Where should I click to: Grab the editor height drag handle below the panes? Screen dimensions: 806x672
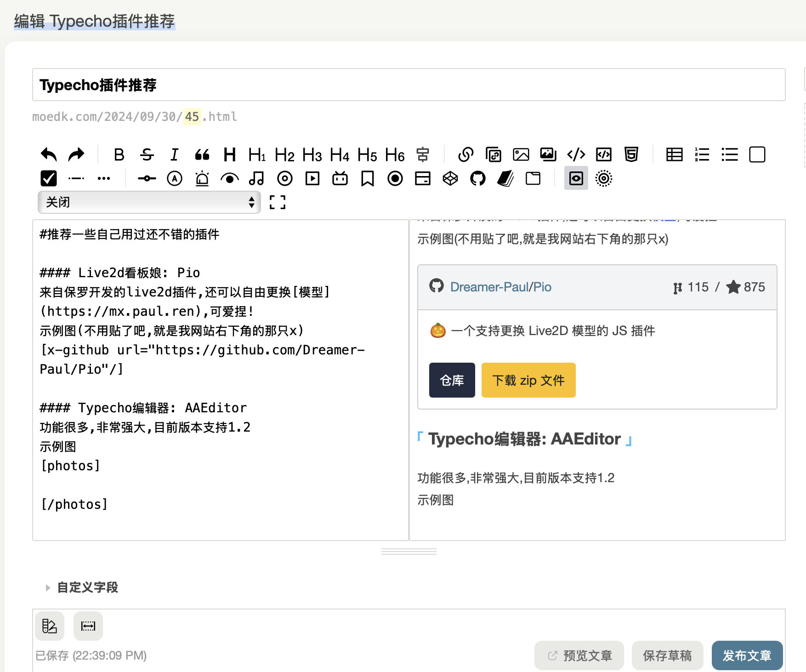(409, 552)
